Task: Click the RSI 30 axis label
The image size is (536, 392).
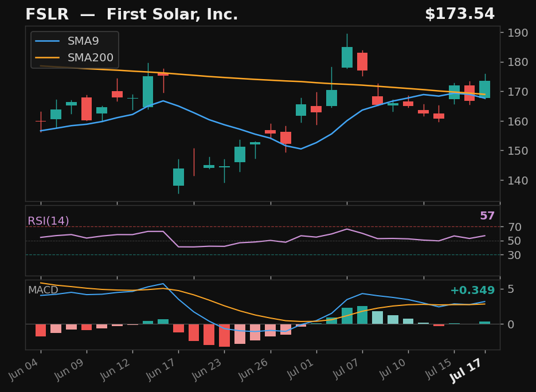Action: [514, 255]
